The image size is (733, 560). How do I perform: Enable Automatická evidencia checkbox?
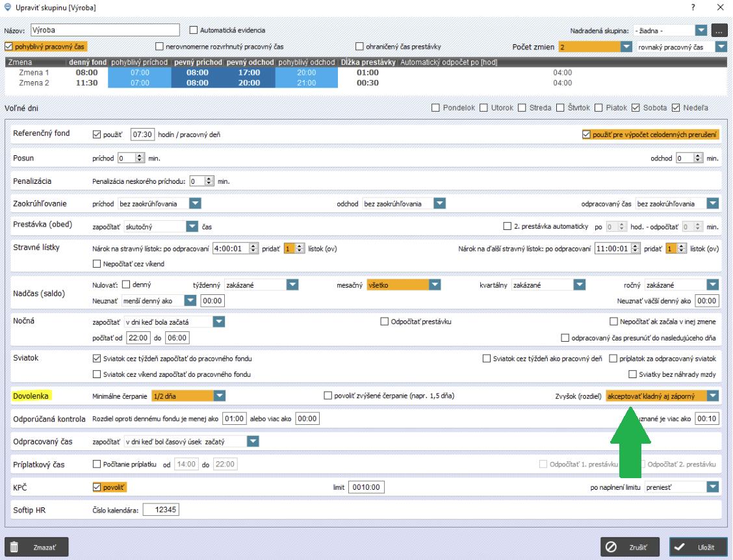193,30
